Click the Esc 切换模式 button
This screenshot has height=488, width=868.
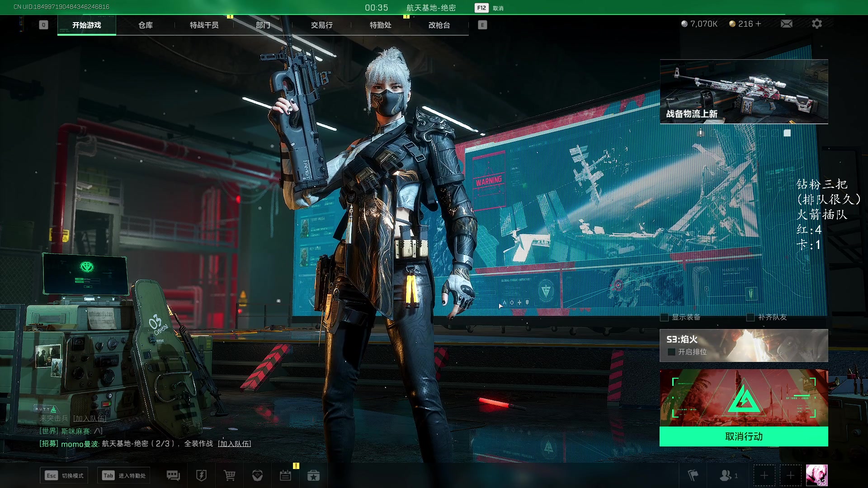pos(64,475)
